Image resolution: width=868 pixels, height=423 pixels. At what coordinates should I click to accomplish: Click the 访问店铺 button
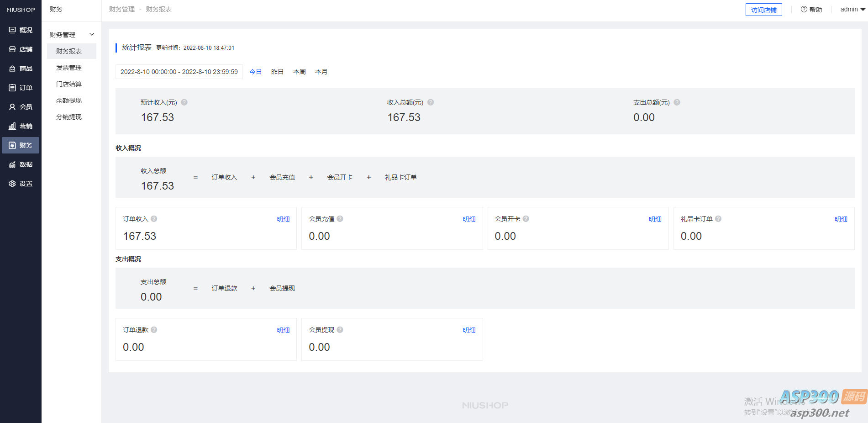763,9
